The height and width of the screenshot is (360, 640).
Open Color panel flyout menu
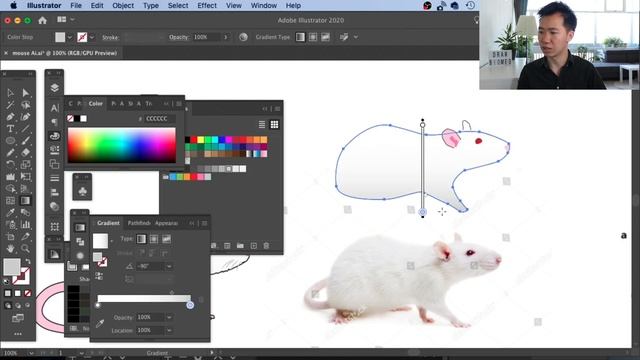[179, 104]
